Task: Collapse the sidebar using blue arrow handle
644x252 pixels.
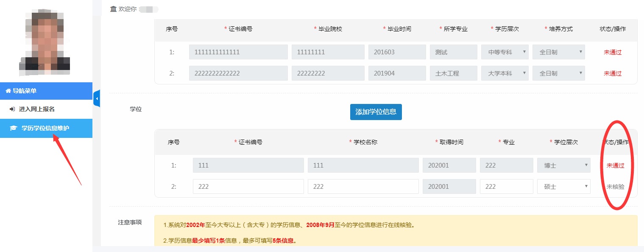Action: pyautogui.click(x=97, y=98)
